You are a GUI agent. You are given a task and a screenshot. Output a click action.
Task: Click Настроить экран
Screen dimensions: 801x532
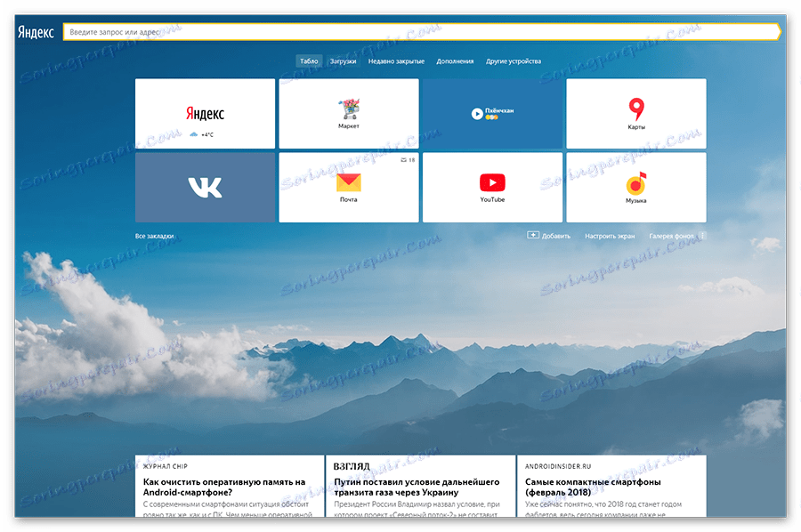[x=610, y=236]
